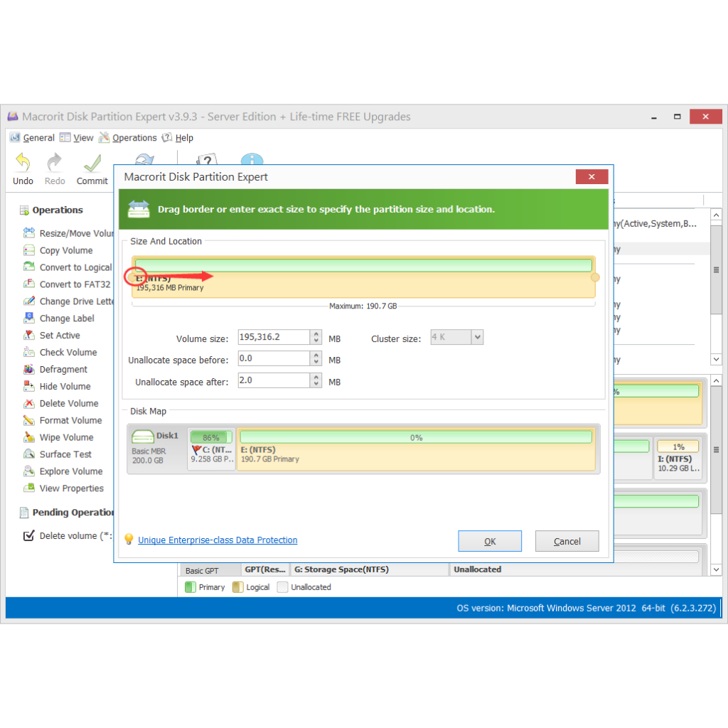Screen dimensions: 728x728
Task: Click the Volume size input field
Action: pyautogui.click(x=274, y=337)
